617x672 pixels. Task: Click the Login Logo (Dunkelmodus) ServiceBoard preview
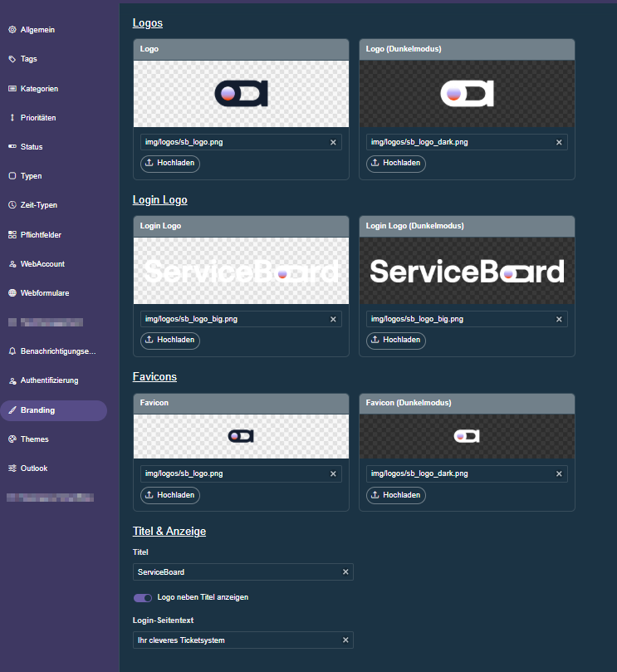coord(467,271)
